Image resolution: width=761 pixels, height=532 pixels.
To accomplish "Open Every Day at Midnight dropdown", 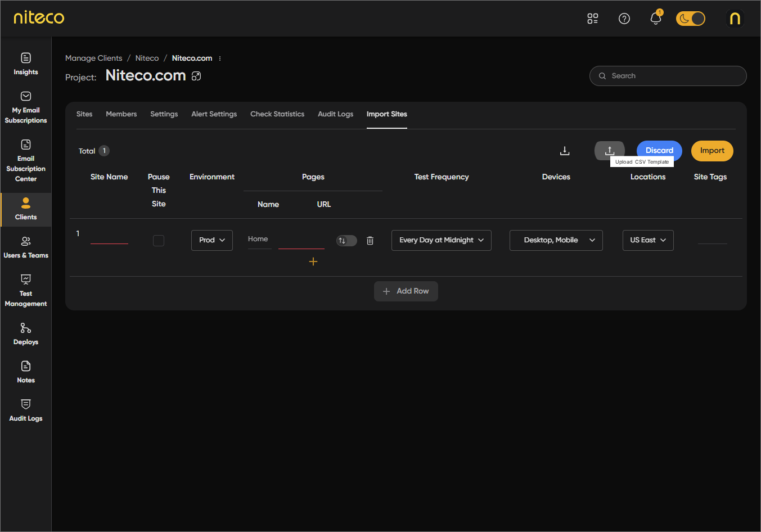I will point(442,240).
